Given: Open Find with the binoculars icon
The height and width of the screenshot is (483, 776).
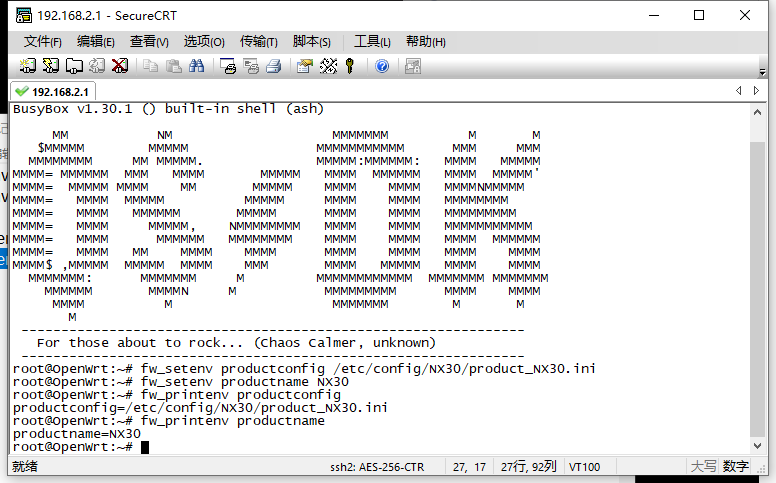Looking at the screenshot, I should click(x=196, y=66).
